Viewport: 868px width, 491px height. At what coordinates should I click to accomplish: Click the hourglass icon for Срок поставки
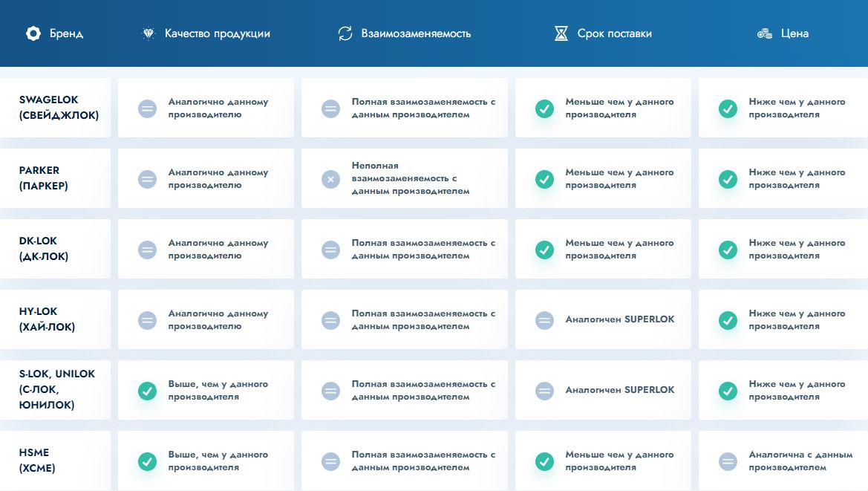561,33
